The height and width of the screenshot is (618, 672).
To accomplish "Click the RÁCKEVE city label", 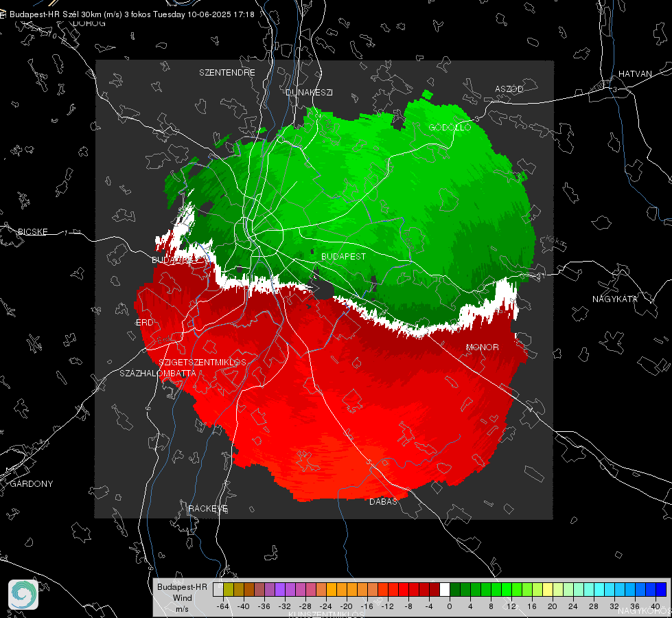I will [208, 508].
